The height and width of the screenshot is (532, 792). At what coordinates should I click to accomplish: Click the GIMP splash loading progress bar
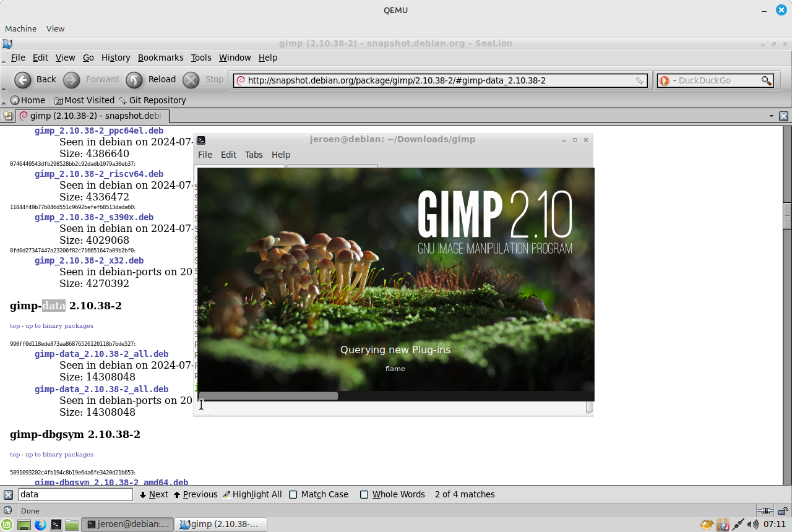395,396
